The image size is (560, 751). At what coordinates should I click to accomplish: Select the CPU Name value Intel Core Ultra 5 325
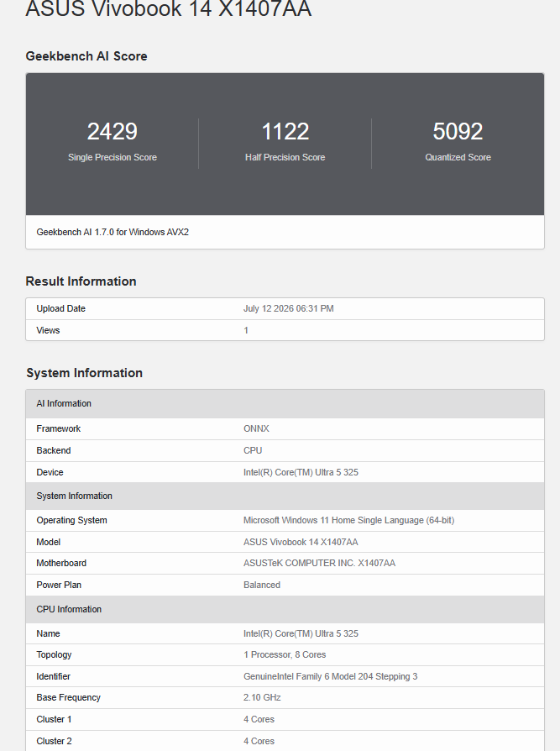tap(301, 633)
